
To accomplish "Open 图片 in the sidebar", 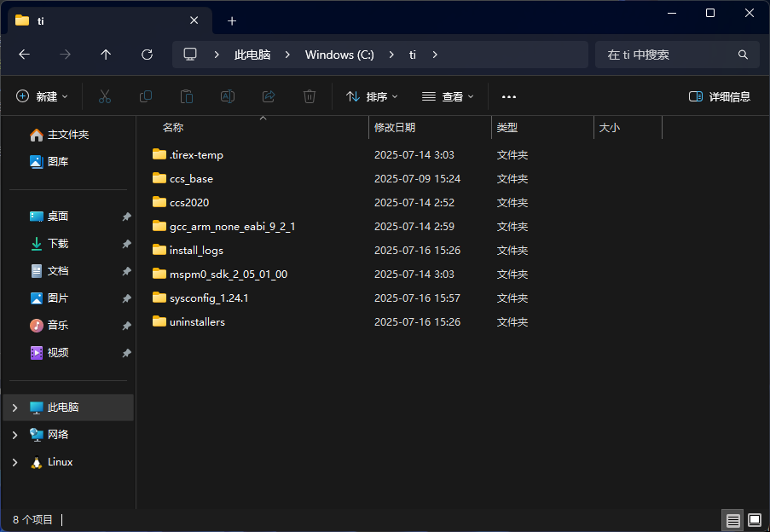I will click(49, 298).
